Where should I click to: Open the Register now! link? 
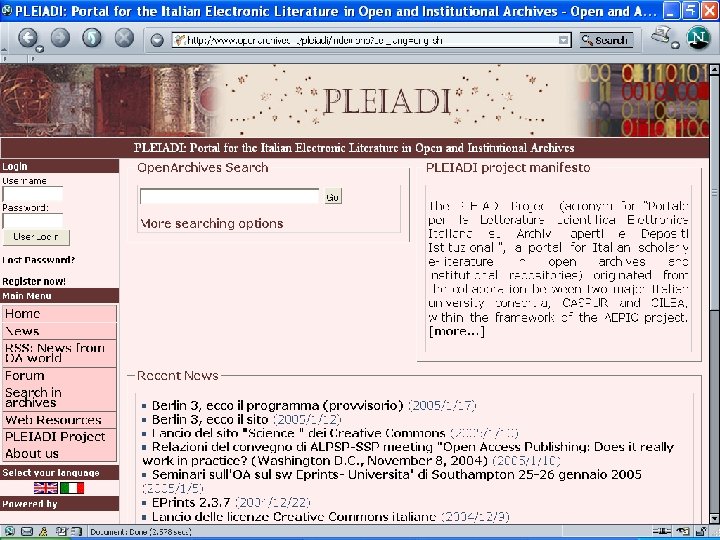point(34,281)
